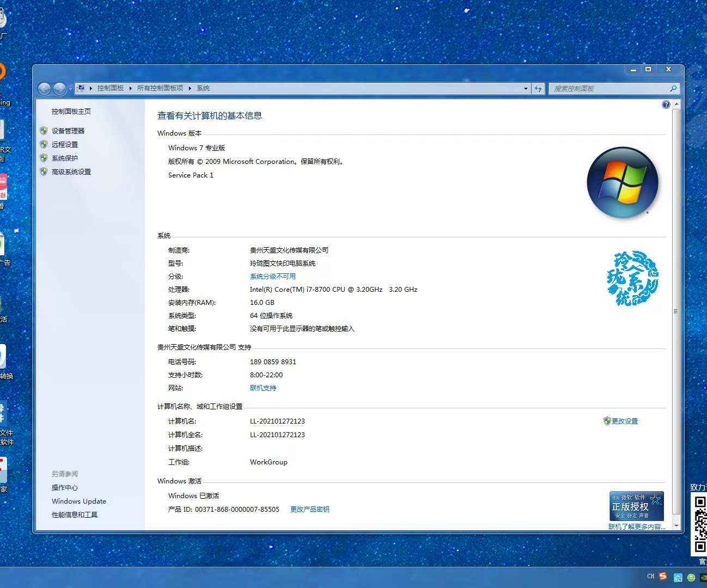Image resolution: width=707 pixels, height=588 pixels.
Task: Click the shield icon next to 更改设置
Action: coord(607,421)
